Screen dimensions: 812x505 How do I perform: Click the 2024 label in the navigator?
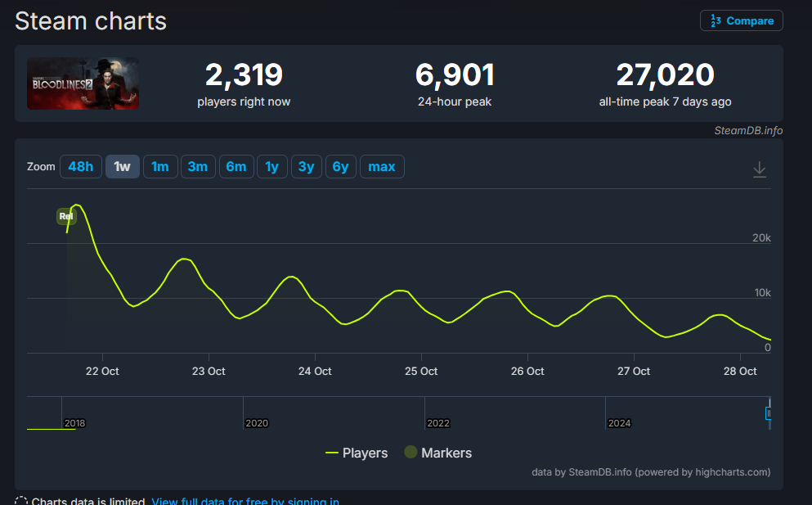click(x=619, y=423)
